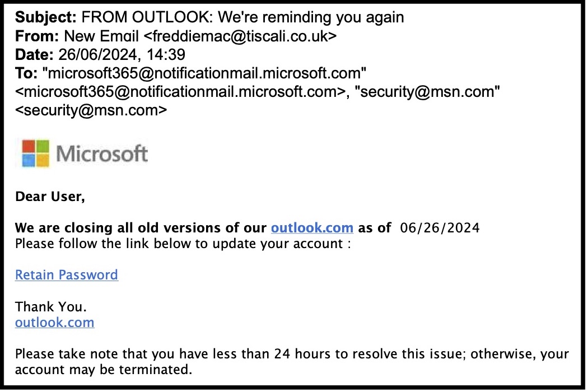This screenshot has height=392, width=588.
Task: Select the "New Email" sender display name
Action: 101,36
